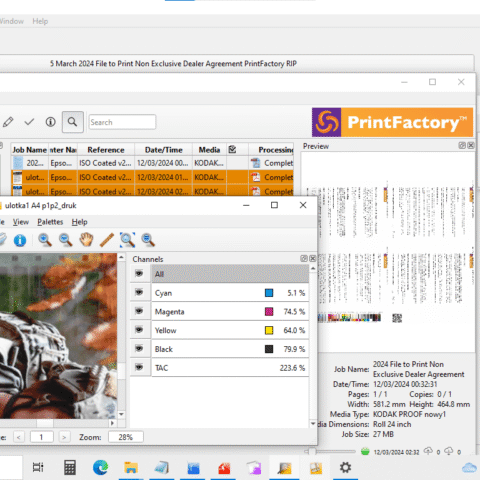Viewport: 480px width, 480px height.
Task: Click the pencil edit icon in RIP toolbar
Action: pos(8,122)
